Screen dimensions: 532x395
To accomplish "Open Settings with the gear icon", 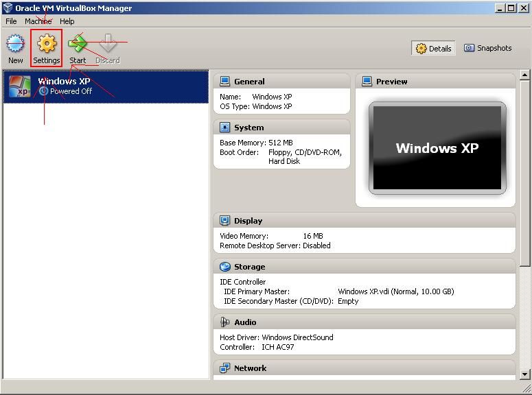I will [47, 43].
